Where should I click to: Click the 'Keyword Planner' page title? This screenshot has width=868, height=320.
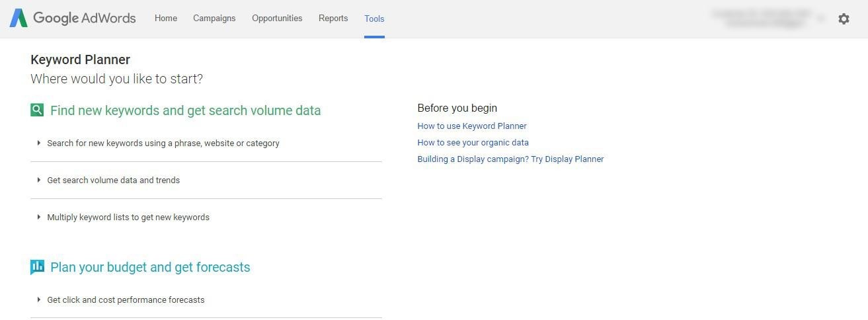[x=81, y=60]
